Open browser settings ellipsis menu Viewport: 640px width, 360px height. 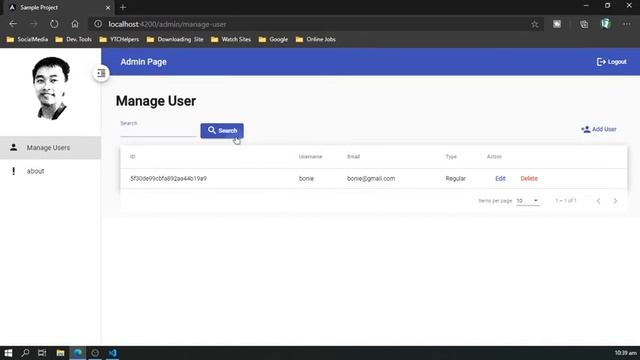tap(627, 24)
